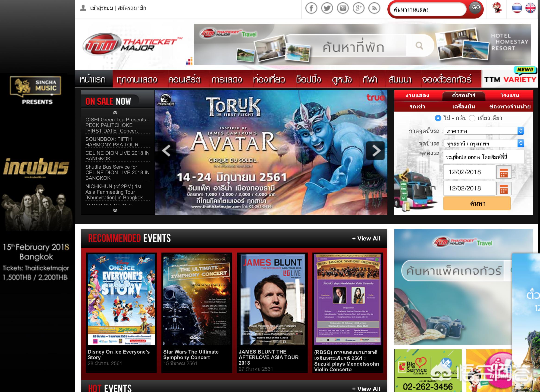
Task: Select the round-trip radio option
Action: coord(438,118)
